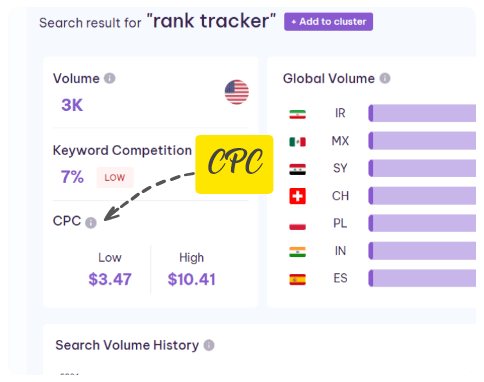Click the Spain flag icon
Screen dimensions: 484x382
[x=297, y=279]
